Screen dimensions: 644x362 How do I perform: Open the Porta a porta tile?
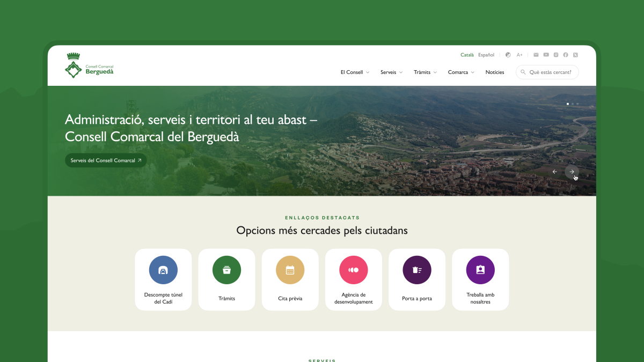click(x=417, y=279)
